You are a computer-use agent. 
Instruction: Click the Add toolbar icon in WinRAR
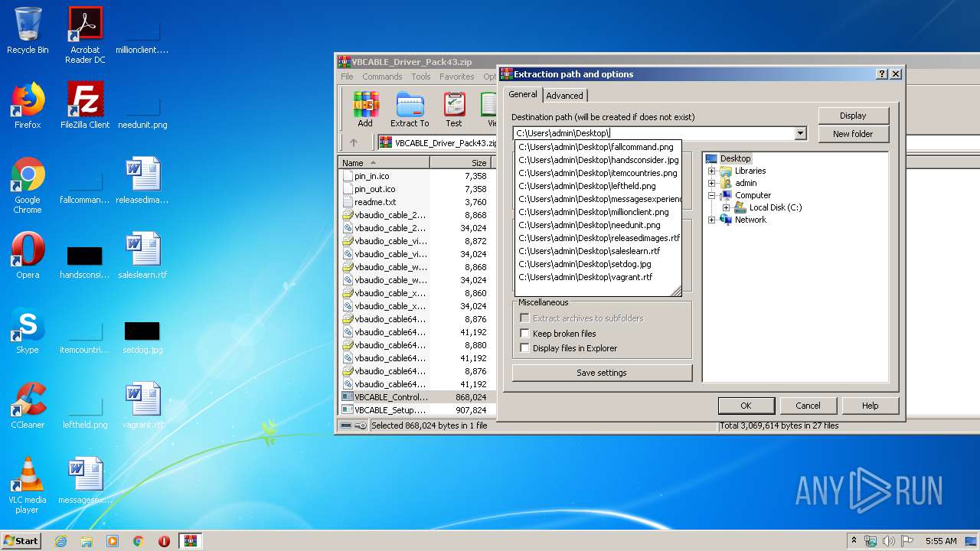[x=365, y=109]
